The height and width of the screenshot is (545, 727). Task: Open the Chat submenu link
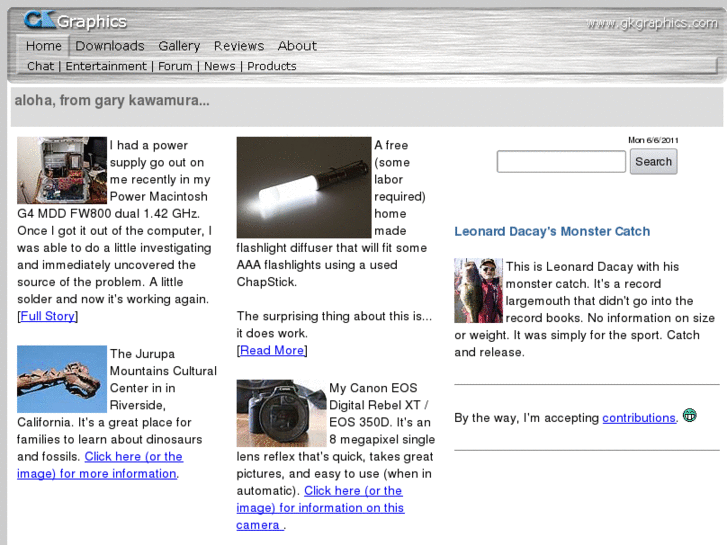pyautogui.click(x=40, y=66)
